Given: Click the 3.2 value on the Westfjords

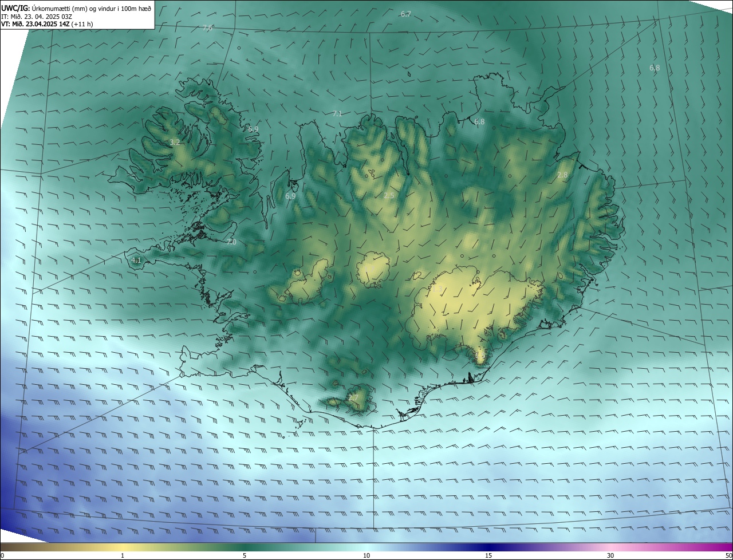Looking at the screenshot, I should pyautogui.click(x=175, y=142).
